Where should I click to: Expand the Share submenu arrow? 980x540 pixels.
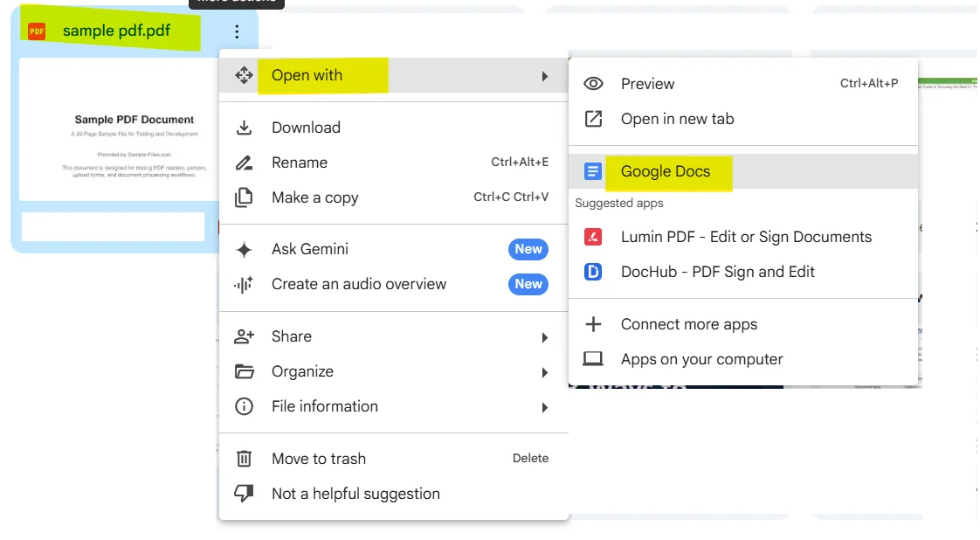(544, 337)
